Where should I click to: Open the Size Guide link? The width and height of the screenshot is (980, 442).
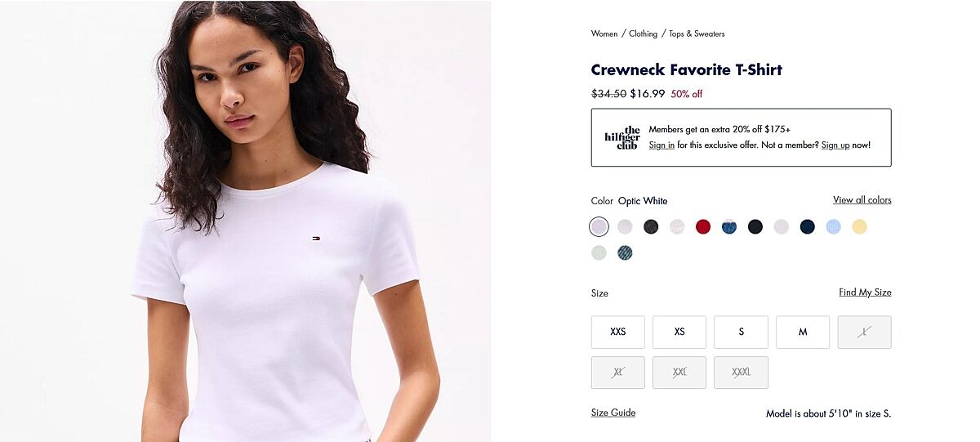point(613,413)
